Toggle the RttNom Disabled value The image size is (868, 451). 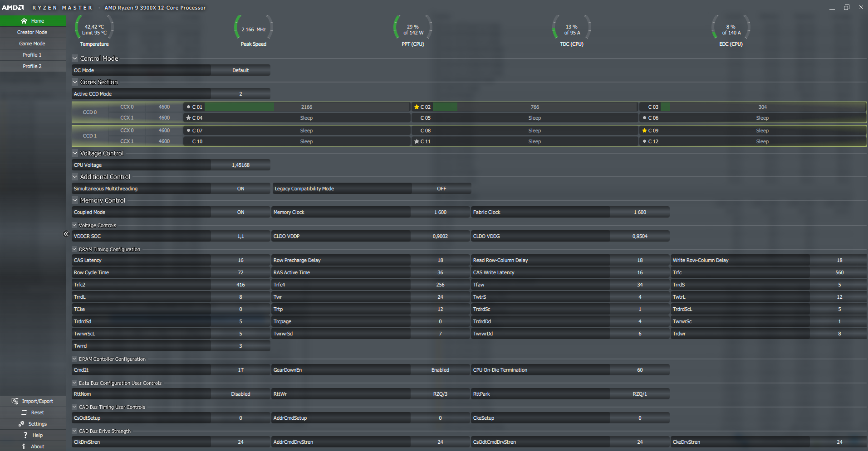coord(240,394)
